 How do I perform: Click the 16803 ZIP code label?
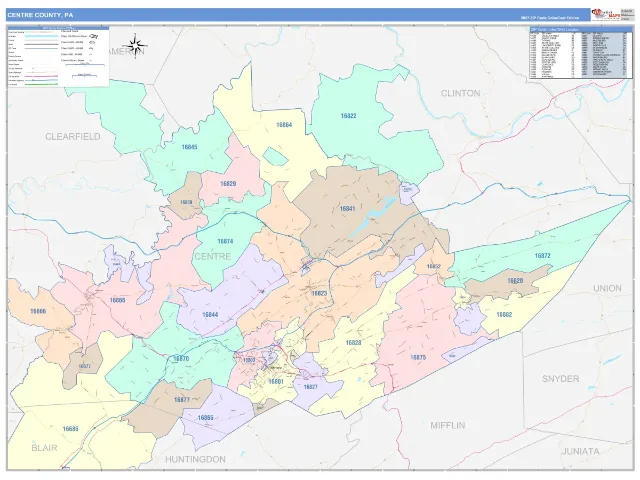coord(249,360)
